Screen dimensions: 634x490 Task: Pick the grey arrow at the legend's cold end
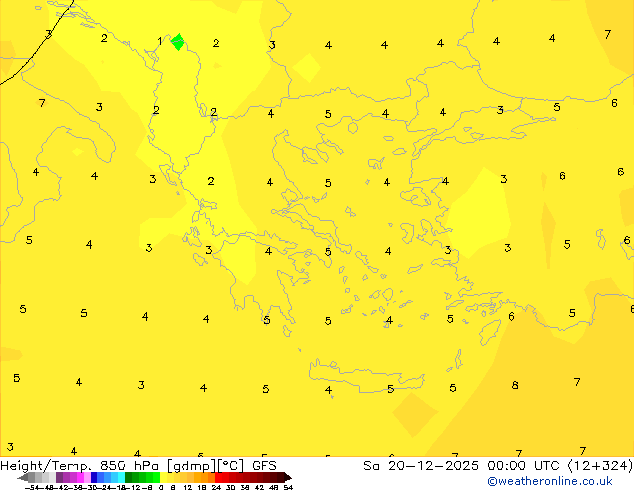[23, 477]
